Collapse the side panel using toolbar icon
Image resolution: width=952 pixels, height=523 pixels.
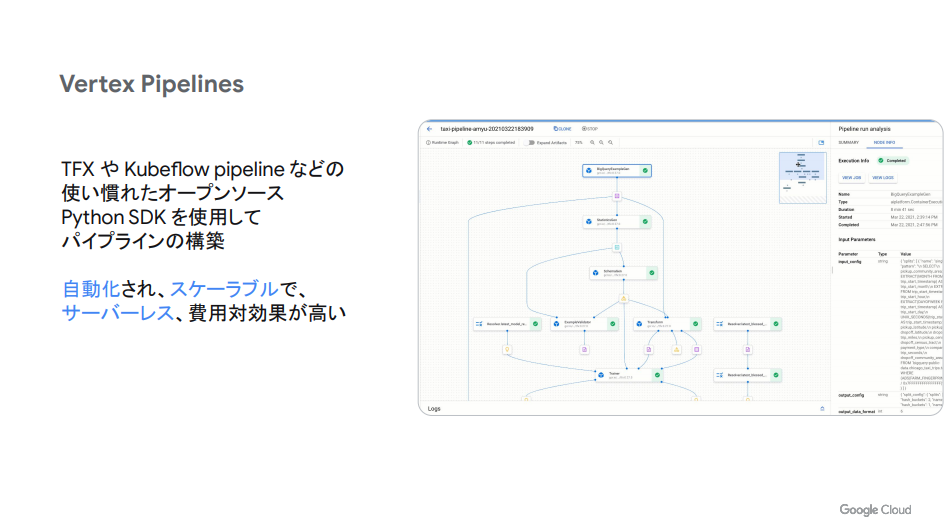coord(821,143)
